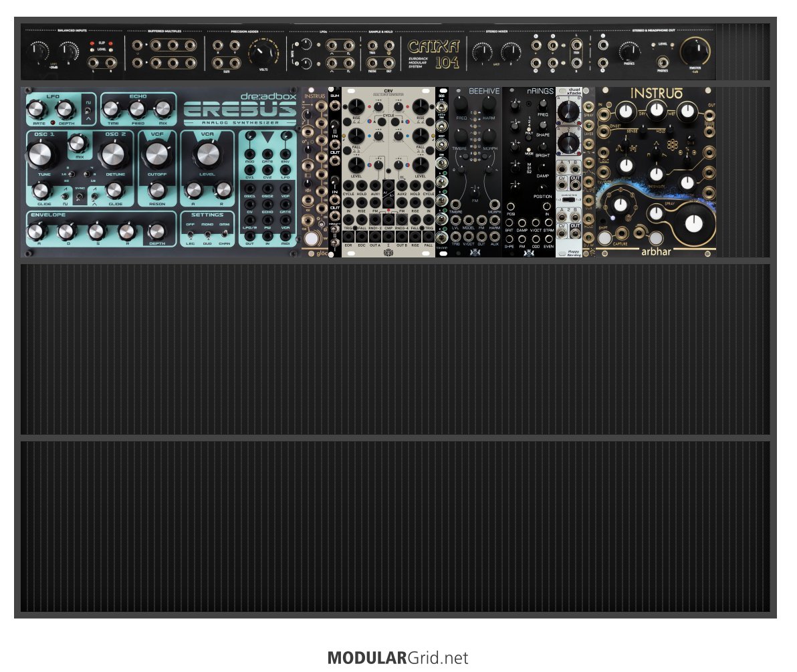Click the Erebus VCF CUTOFF knob
797x672 pixels.
pos(157,154)
